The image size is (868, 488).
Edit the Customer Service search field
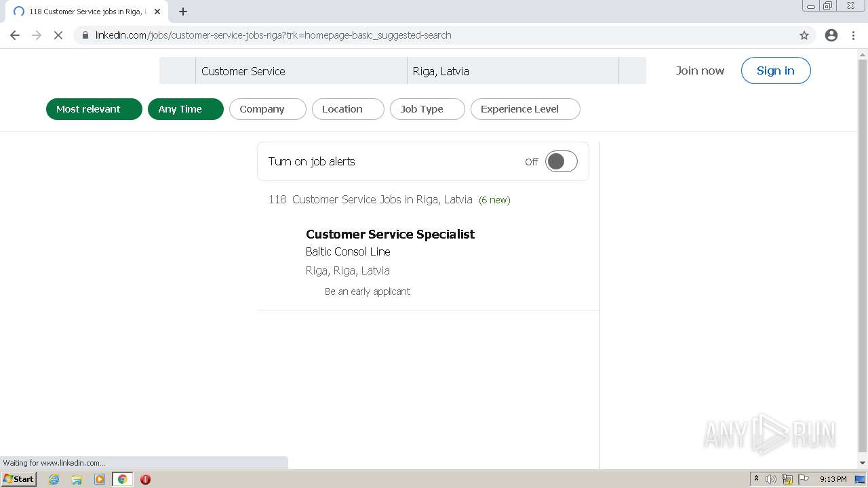301,71
